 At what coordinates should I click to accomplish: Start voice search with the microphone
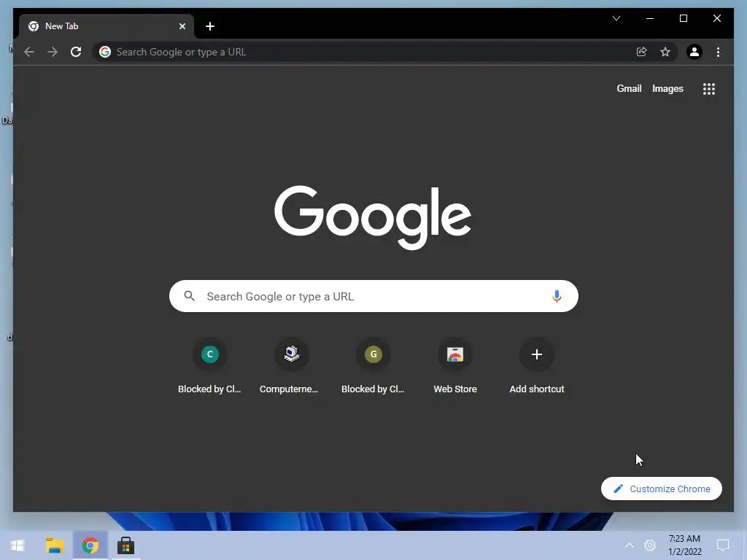557,296
